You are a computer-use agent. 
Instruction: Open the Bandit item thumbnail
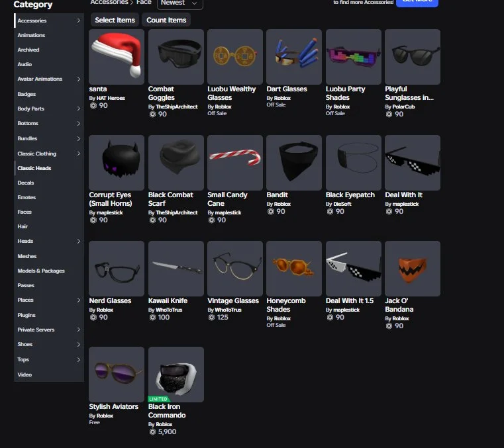pyautogui.click(x=294, y=163)
